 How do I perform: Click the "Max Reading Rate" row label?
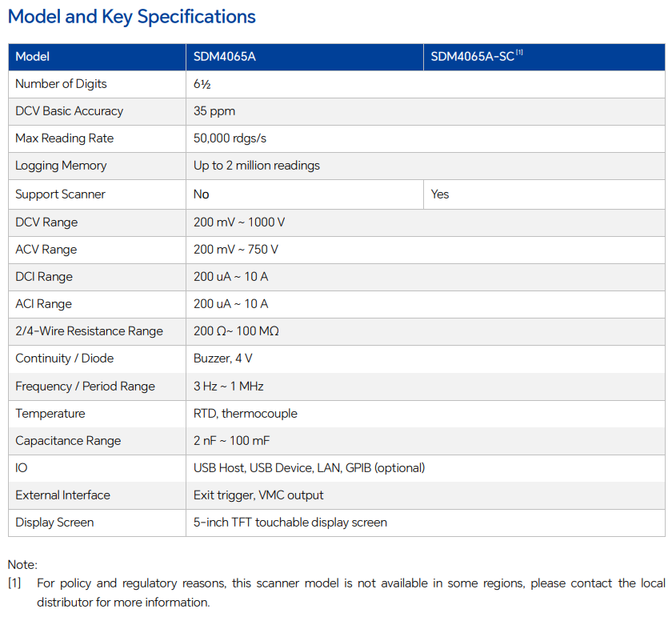point(64,138)
